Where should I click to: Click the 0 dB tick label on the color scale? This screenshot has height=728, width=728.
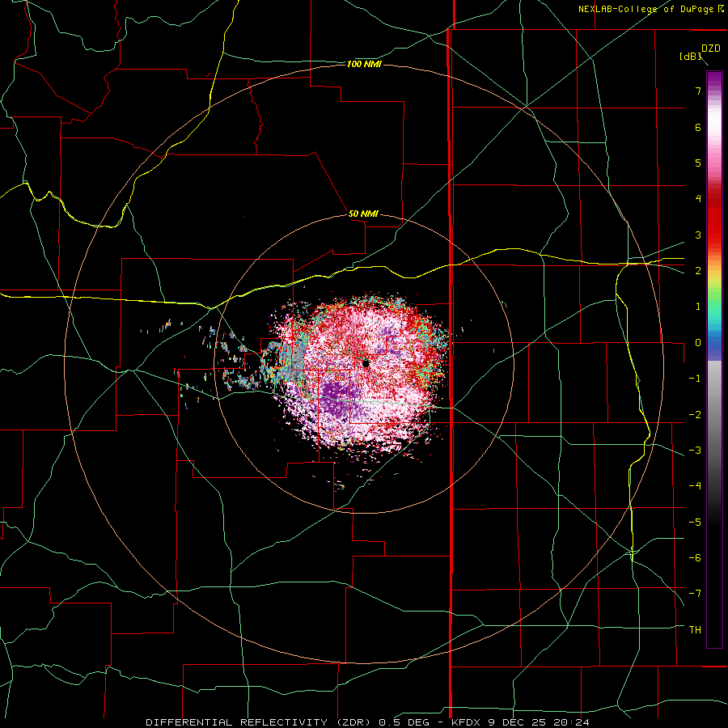pos(698,343)
